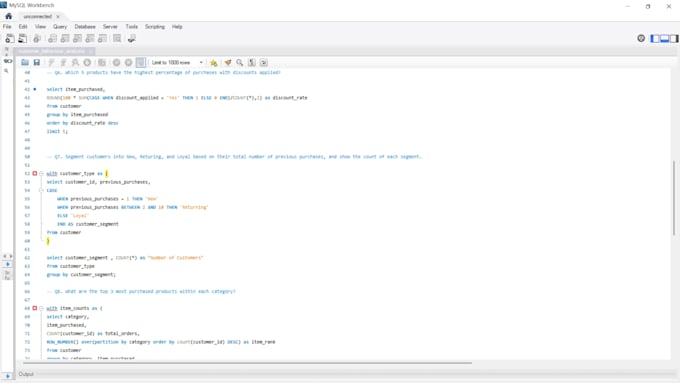Click the horizontal scrollbar of the editor
Image resolution: width=680 pixels, height=383 pixels.
(247, 363)
